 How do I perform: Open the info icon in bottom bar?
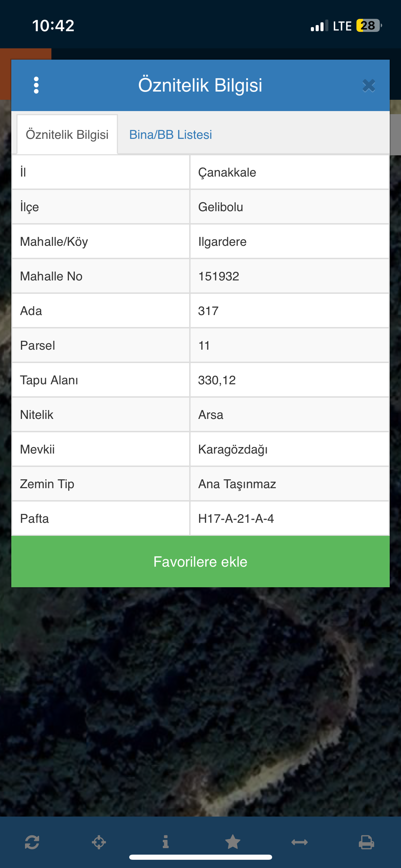click(x=166, y=842)
